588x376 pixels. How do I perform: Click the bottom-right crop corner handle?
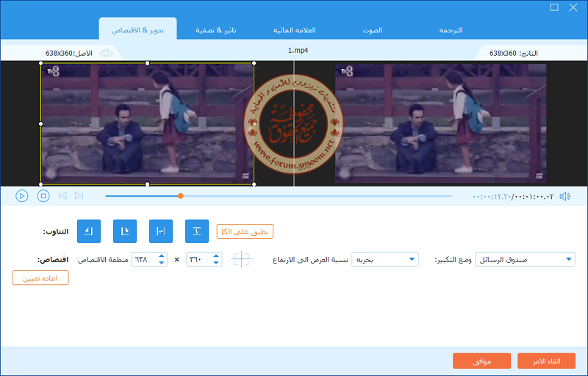click(254, 184)
